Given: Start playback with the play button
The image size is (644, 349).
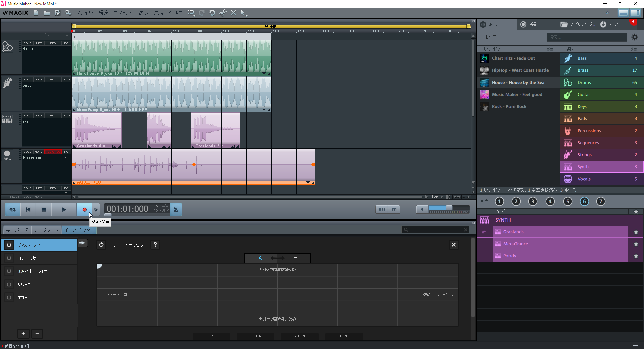Looking at the screenshot, I should click(64, 210).
